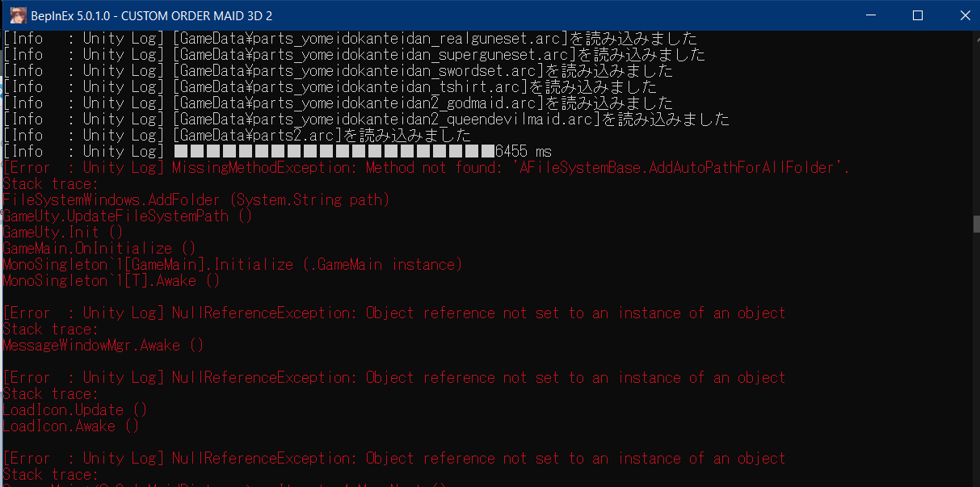The height and width of the screenshot is (487, 980).
Task: Close the BepInEx console window
Action: pyautogui.click(x=961, y=15)
